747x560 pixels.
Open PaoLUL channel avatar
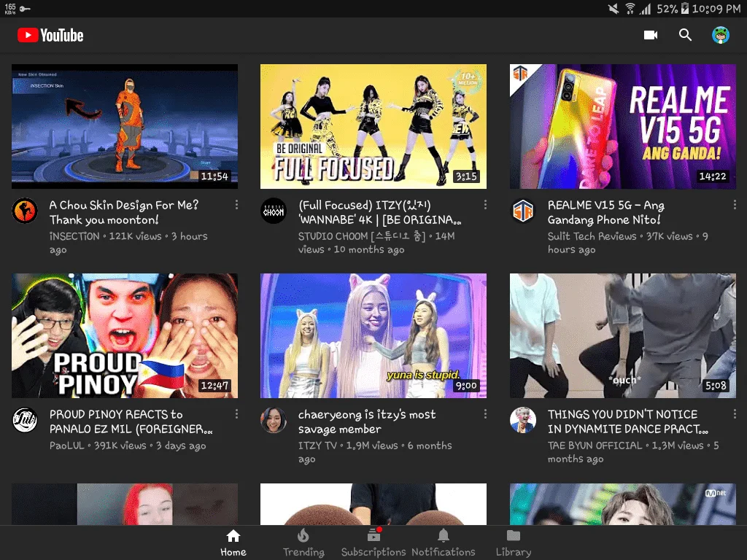pos(25,420)
